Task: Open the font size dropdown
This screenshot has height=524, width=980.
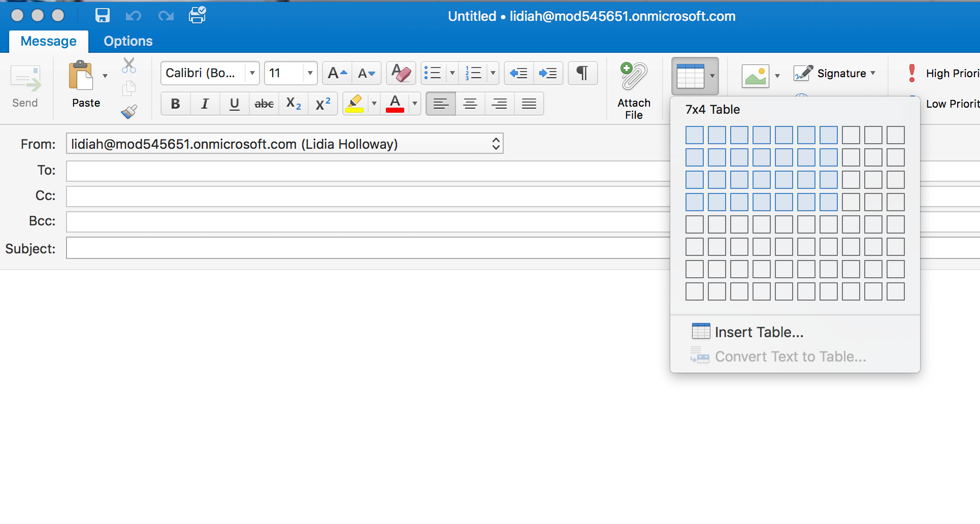Action: [x=310, y=73]
